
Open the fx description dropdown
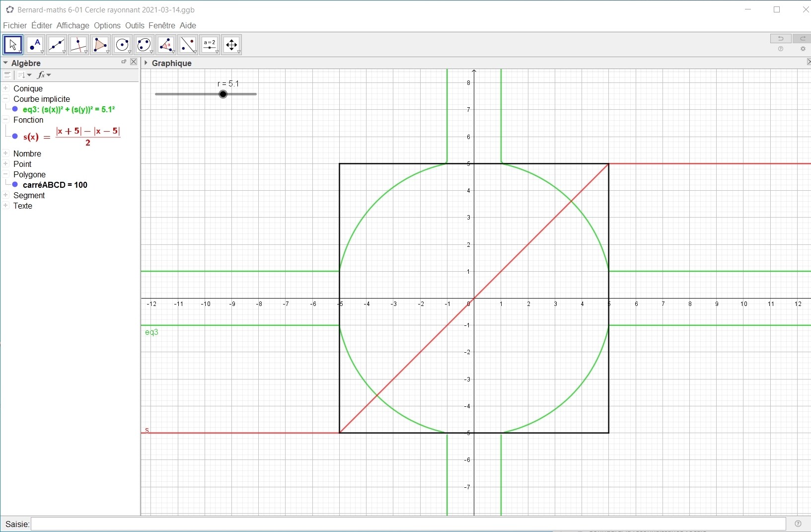point(44,75)
